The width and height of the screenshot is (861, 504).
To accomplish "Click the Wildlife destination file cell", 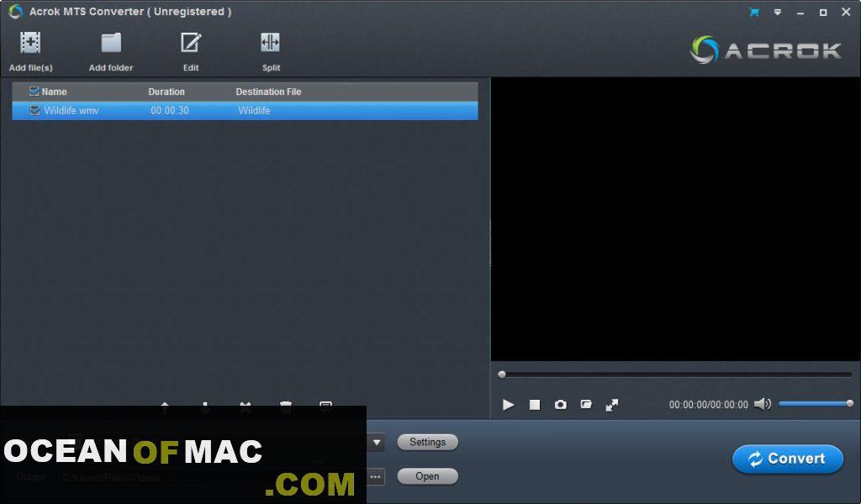I will pyautogui.click(x=254, y=110).
